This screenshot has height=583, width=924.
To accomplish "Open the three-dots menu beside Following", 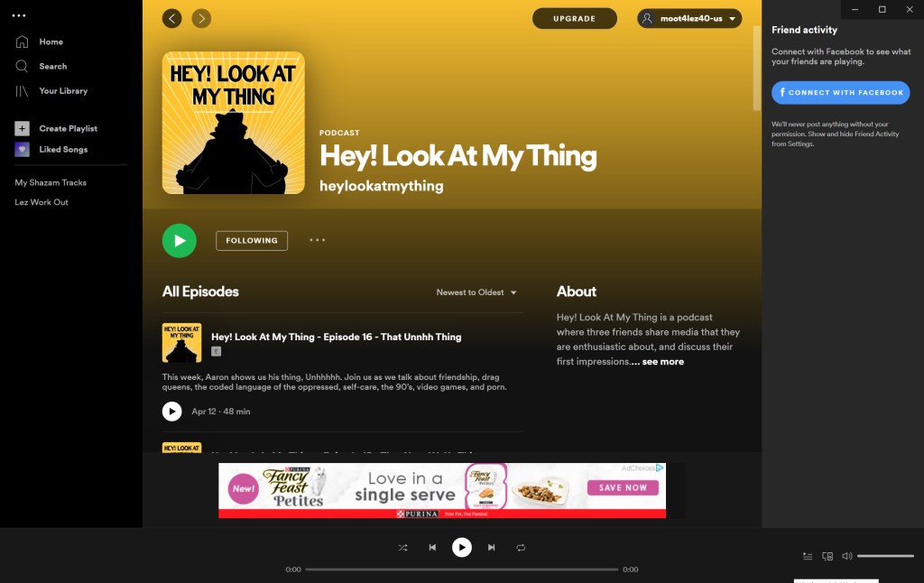I will (317, 240).
